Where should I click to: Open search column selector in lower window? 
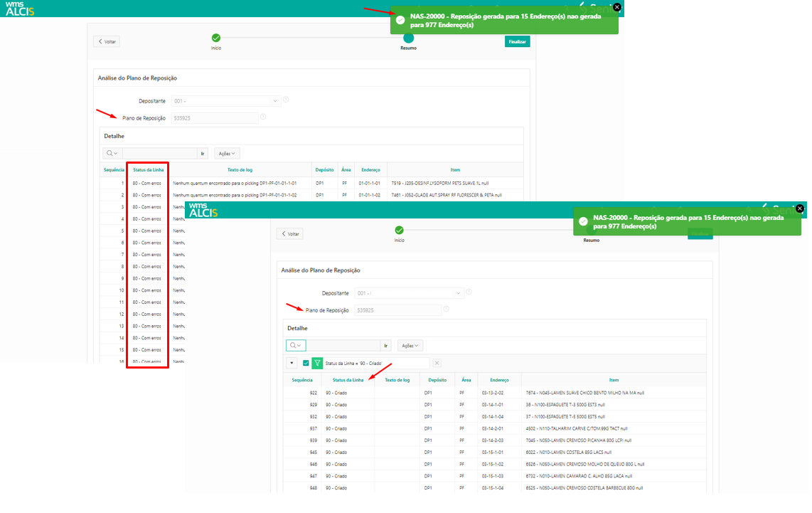(296, 346)
